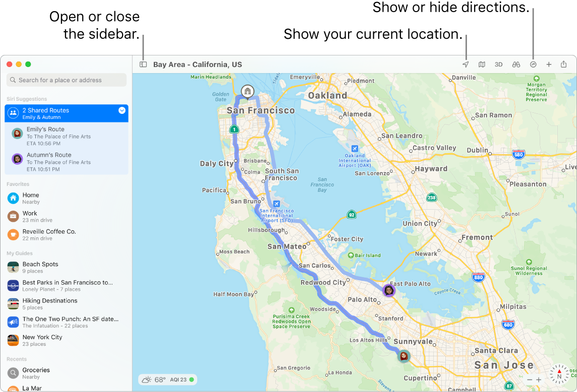Viewport: 577px width, 392px height.
Task: Toggle the sidebar open or closed
Action: (143, 64)
